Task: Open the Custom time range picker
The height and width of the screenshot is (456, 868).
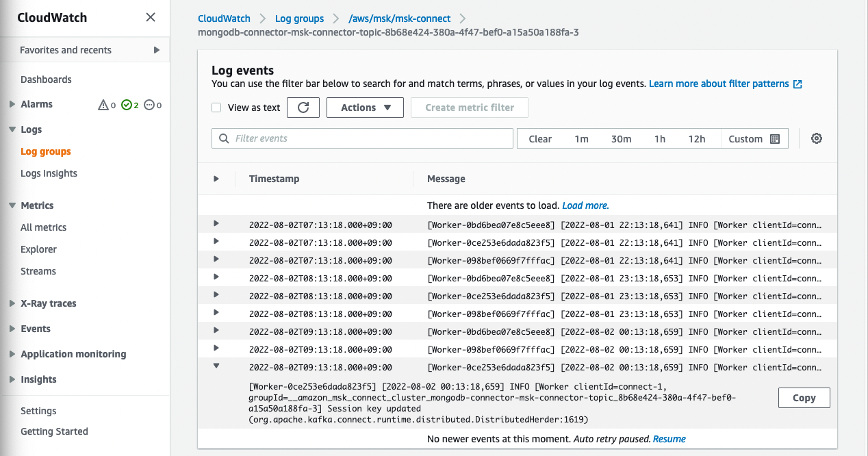Action: [x=754, y=138]
